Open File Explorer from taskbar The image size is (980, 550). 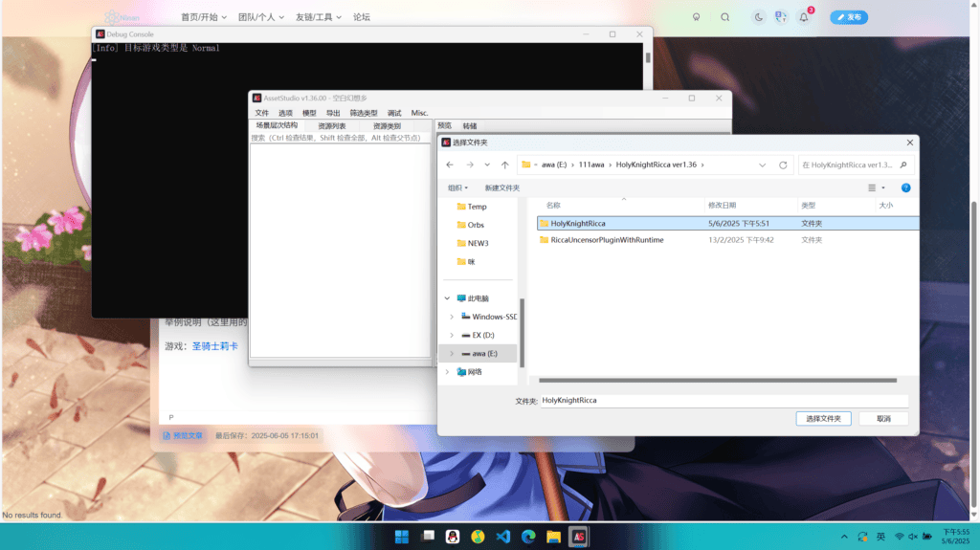[x=554, y=537]
